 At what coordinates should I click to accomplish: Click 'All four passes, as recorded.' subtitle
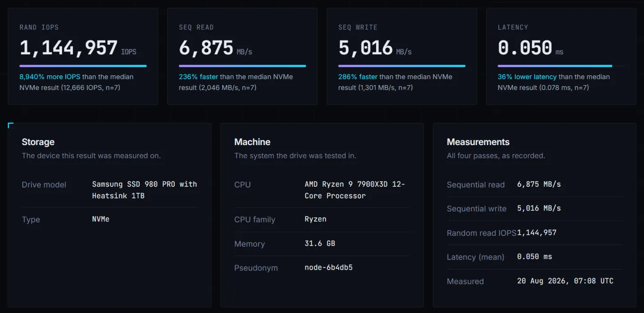point(496,156)
